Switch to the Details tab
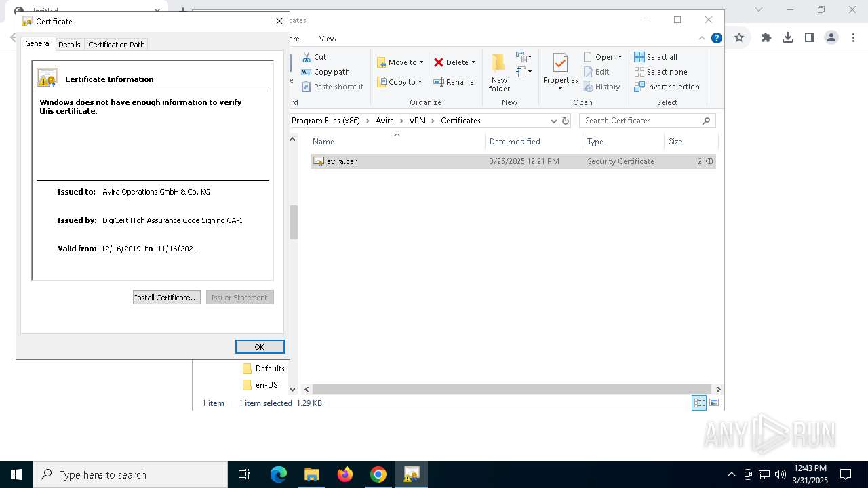868x488 pixels. [x=69, y=44]
